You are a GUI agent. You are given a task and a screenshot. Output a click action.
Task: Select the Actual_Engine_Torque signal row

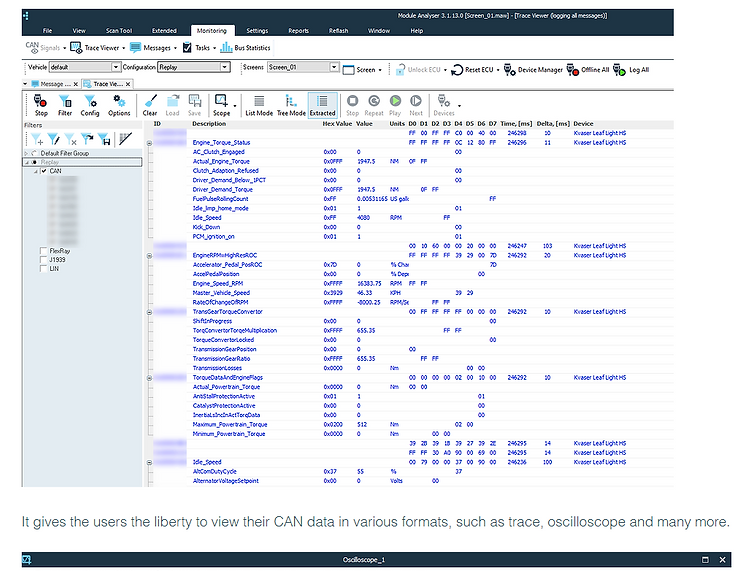410,161
